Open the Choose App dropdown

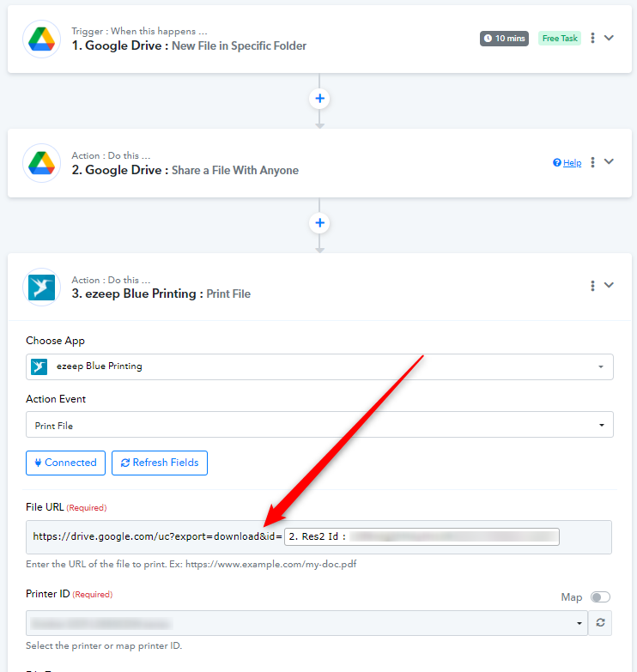[x=319, y=366]
